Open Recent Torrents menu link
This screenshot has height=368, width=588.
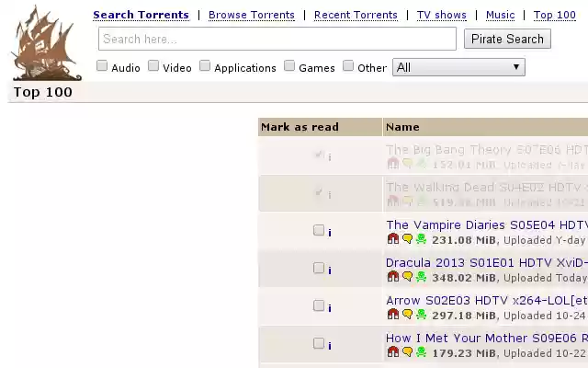pos(356,15)
